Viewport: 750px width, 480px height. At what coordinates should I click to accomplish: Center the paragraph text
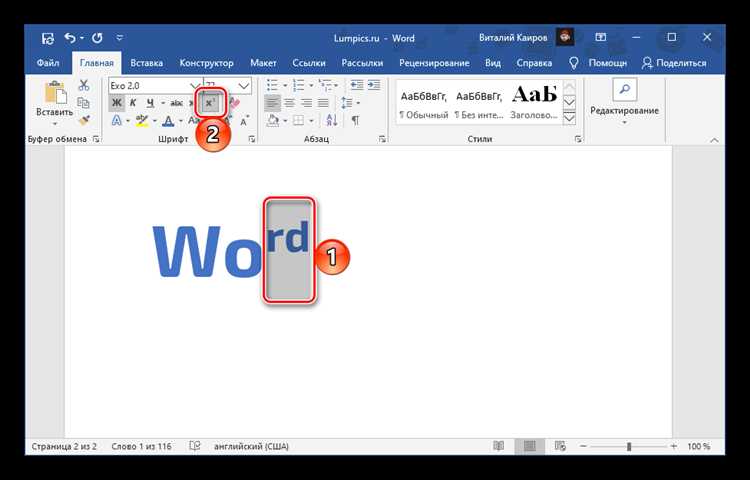[x=289, y=103]
